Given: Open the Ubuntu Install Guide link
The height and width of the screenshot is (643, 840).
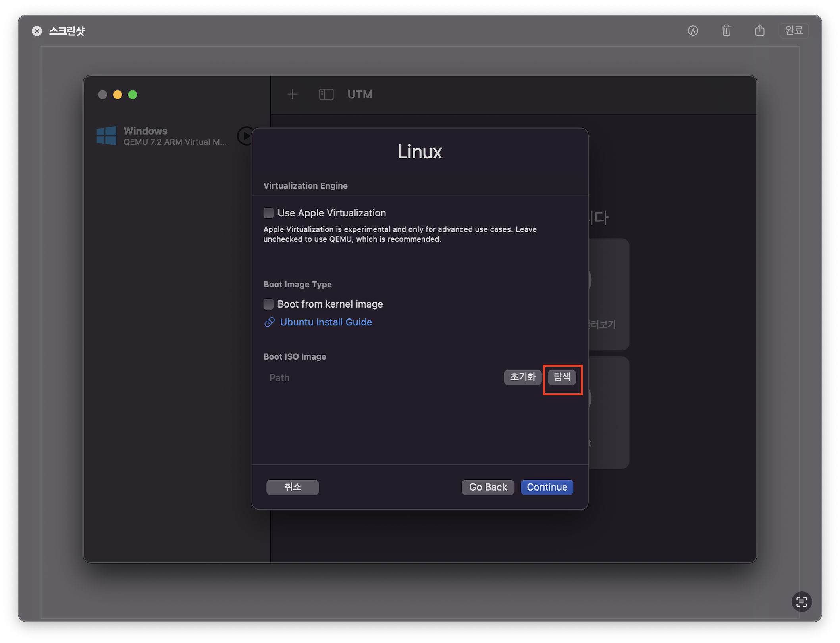Looking at the screenshot, I should 326,322.
